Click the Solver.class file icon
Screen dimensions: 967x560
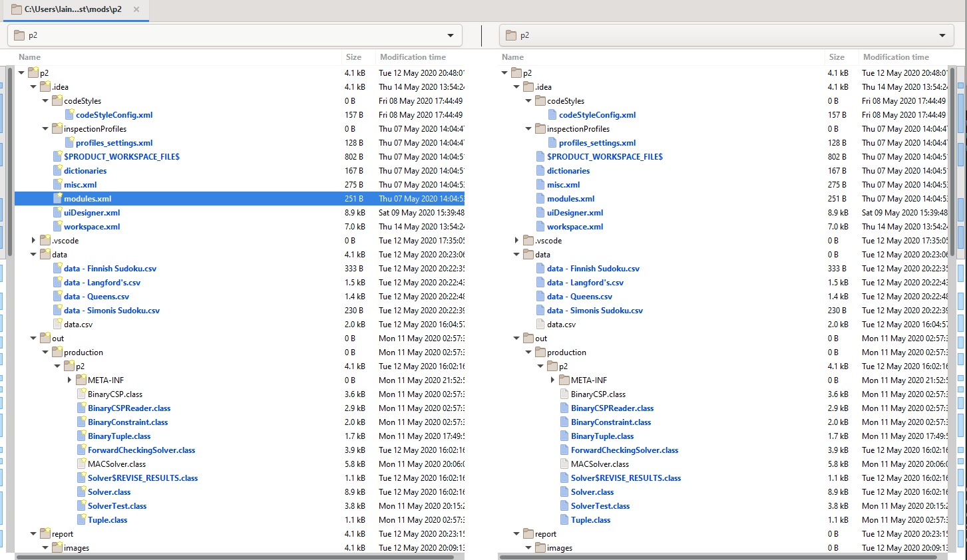81,491
